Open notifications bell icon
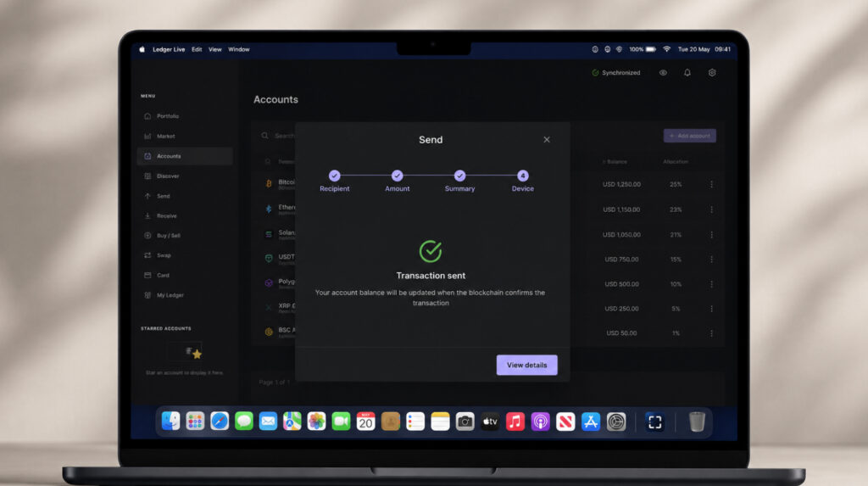The width and height of the screenshot is (868, 486). 687,73
